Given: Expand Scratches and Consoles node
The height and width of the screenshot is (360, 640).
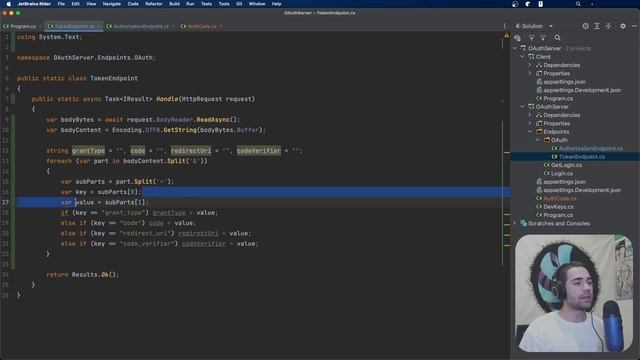Looking at the screenshot, I should coord(515,223).
